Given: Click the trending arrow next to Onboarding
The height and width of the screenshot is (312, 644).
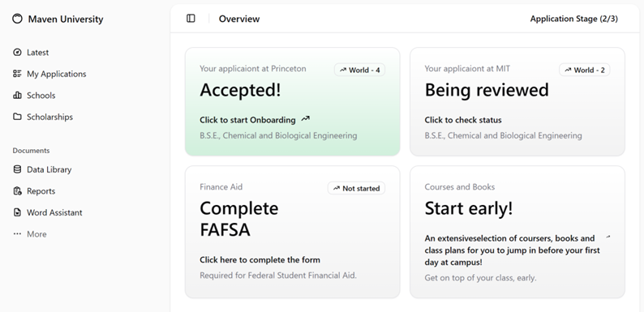Looking at the screenshot, I should [305, 119].
